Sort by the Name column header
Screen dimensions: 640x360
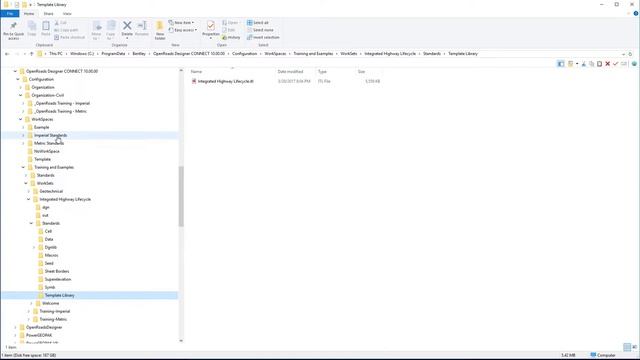pyautogui.click(x=196, y=71)
